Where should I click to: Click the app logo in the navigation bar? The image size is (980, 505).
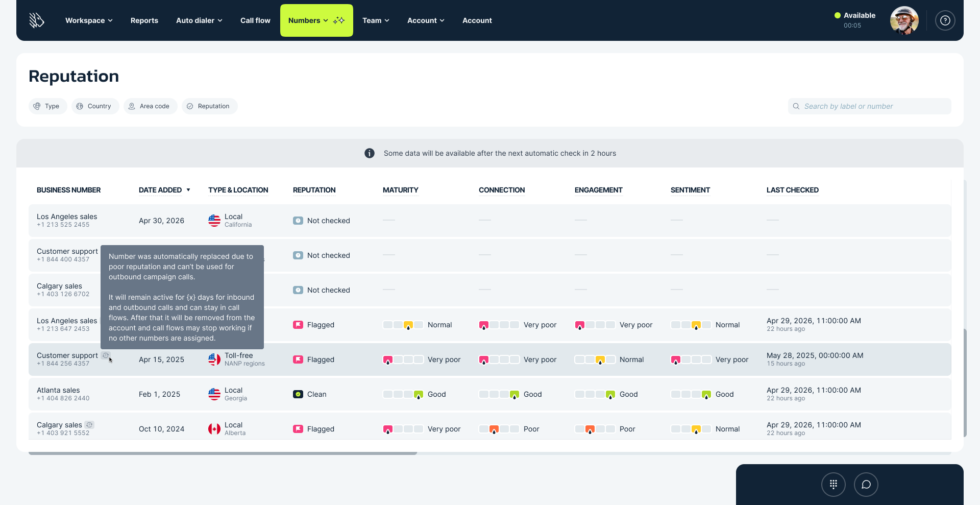(x=37, y=20)
